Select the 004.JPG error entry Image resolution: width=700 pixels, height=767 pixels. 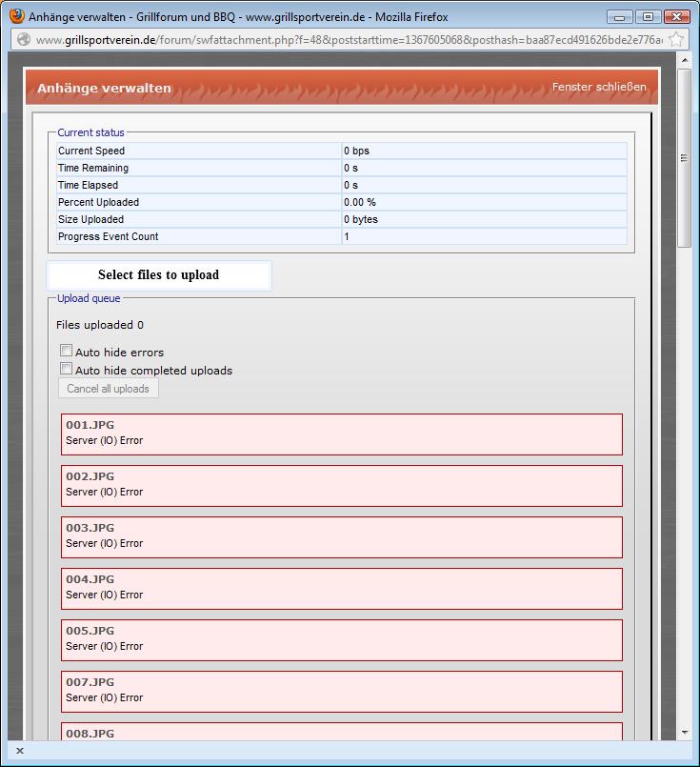[x=342, y=589]
